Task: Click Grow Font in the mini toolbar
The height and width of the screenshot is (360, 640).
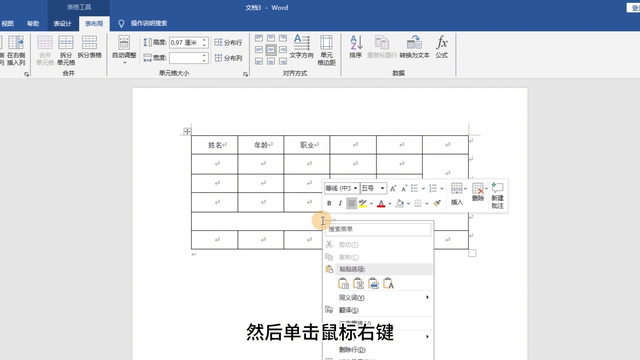Action: (393, 189)
